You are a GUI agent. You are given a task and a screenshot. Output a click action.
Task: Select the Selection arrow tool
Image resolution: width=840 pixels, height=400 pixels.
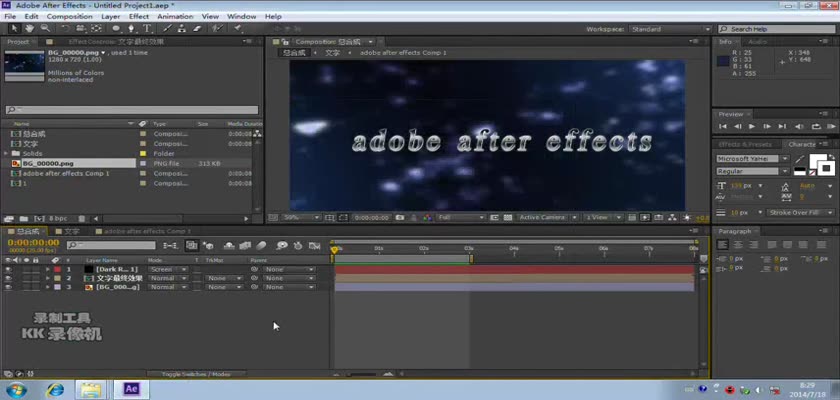click(14, 29)
